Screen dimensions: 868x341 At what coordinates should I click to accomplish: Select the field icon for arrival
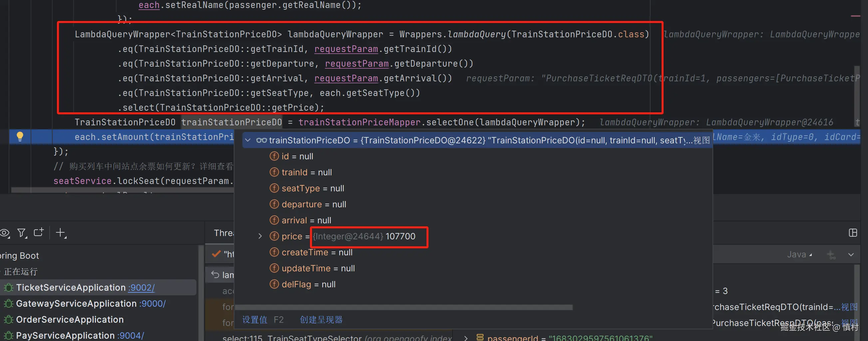274,220
